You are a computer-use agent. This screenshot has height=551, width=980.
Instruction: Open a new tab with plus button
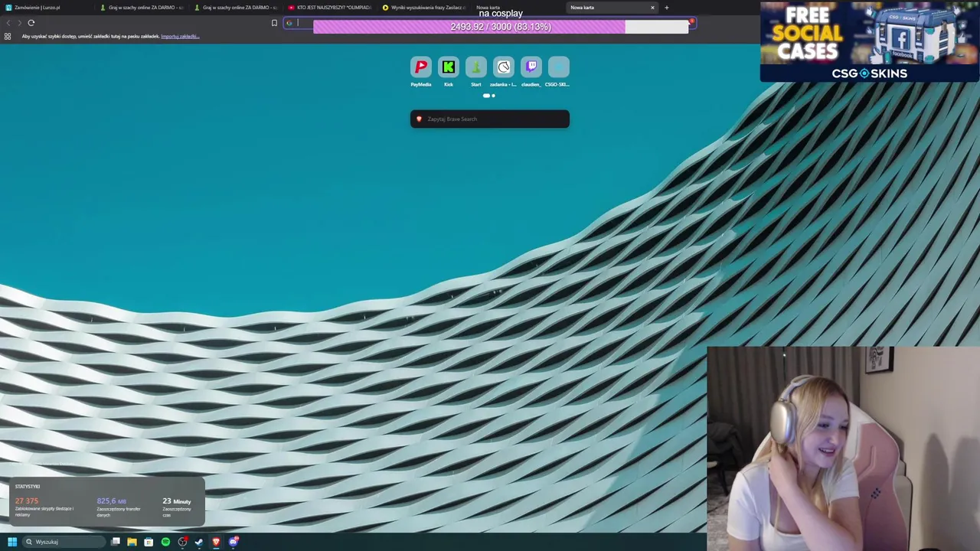[x=666, y=8]
